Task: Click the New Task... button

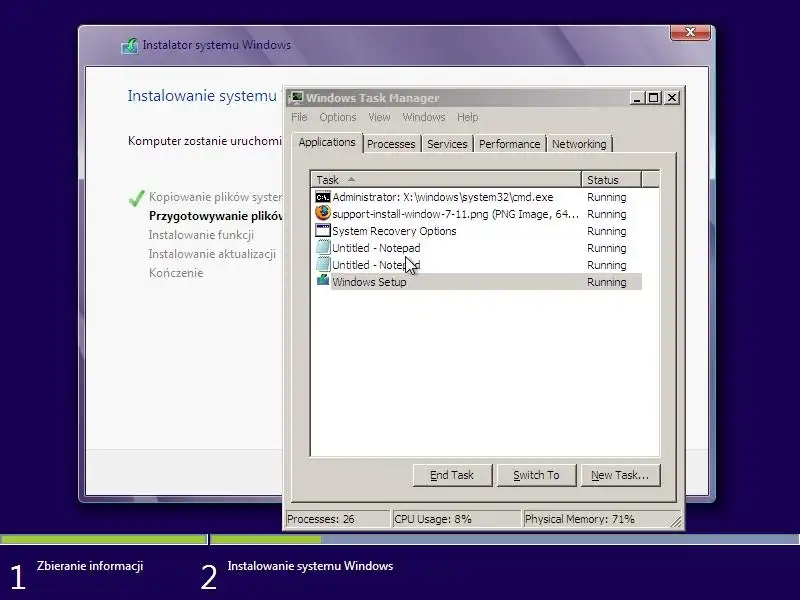Action: [x=620, y=475]
